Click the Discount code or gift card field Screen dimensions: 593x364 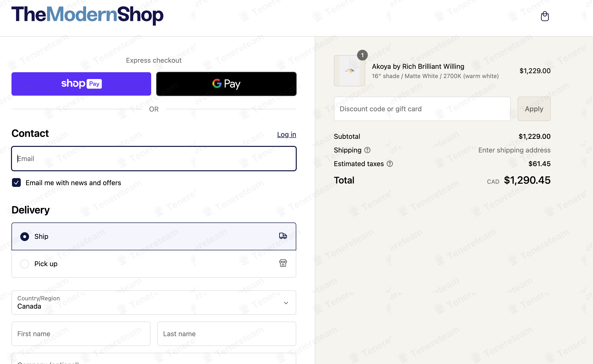click(x=422, y=109)
